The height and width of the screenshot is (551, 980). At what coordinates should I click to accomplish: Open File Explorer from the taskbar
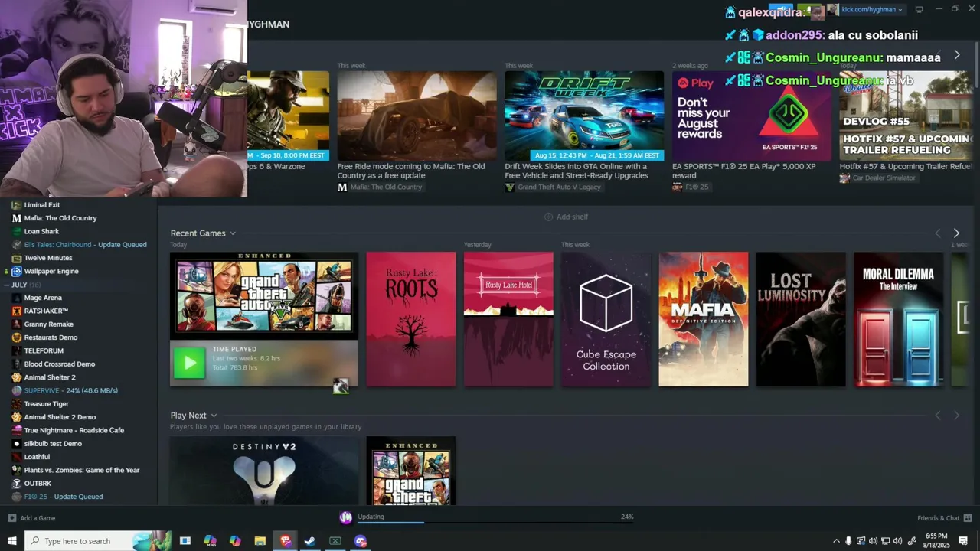260,541
